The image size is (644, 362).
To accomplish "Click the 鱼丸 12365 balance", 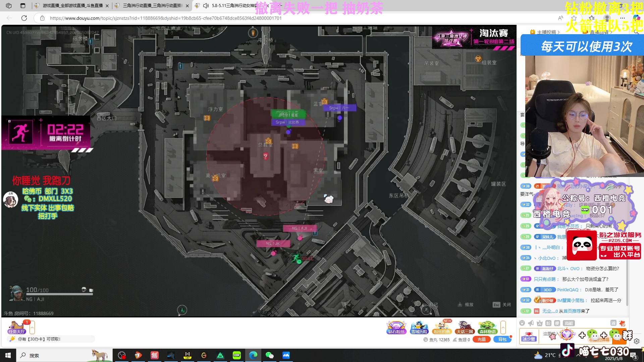I will (x=436, y=340).
